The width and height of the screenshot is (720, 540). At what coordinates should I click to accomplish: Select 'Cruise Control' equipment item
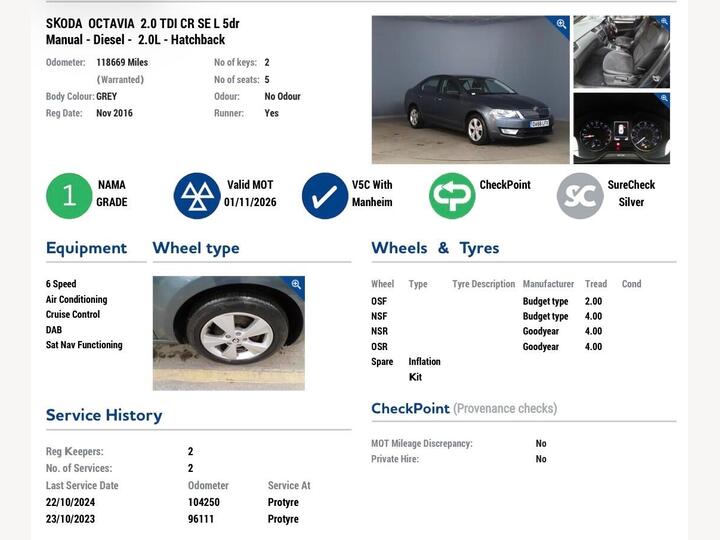[73, 315]
